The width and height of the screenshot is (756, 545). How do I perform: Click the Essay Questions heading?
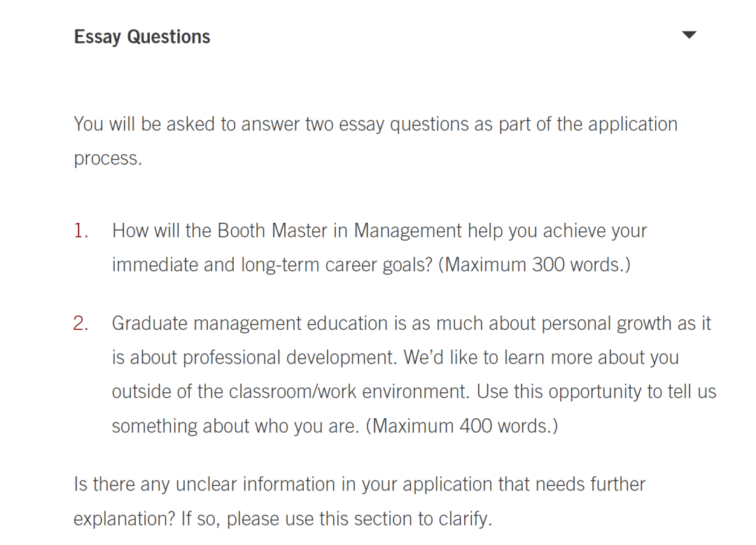(141, 37)
